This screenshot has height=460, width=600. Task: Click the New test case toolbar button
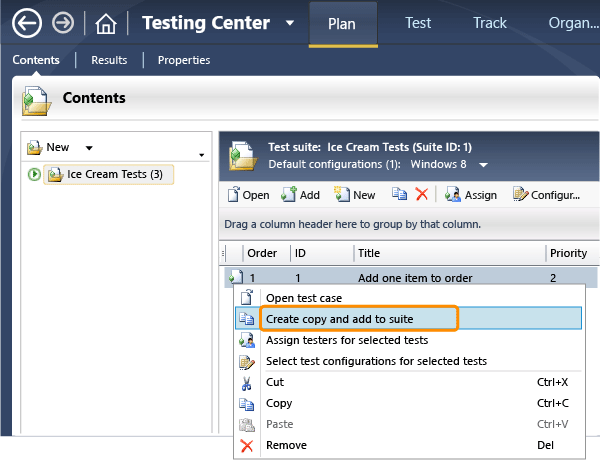pos(354,195)
